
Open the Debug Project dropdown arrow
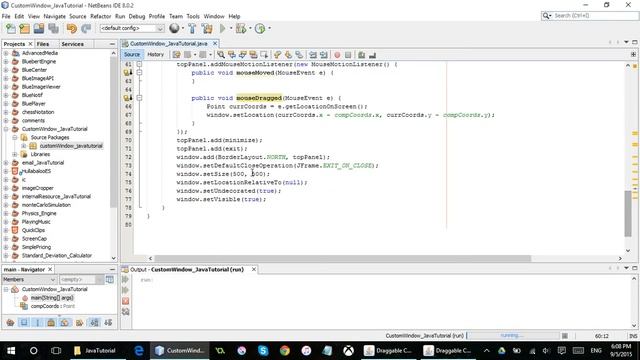[x=250, y=29]
